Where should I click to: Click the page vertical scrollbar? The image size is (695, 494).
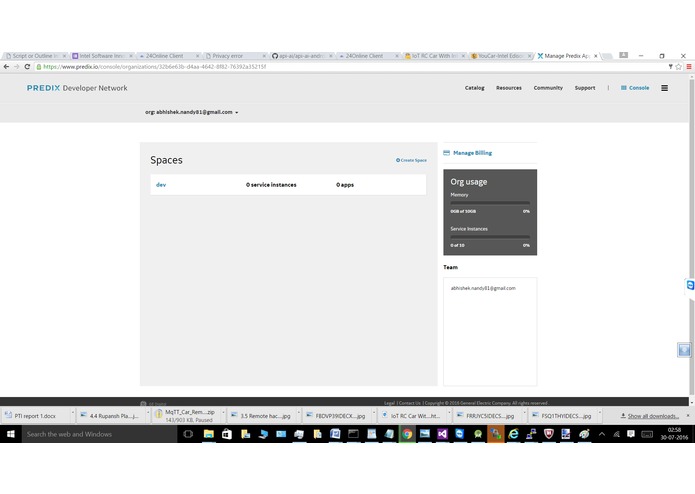coord(691,237)
